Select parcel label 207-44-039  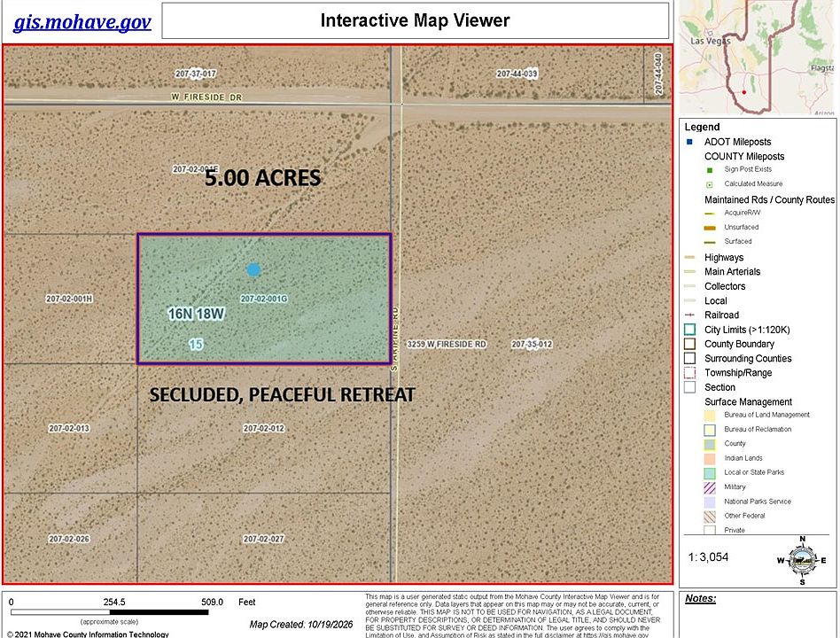tap(517, 74)
